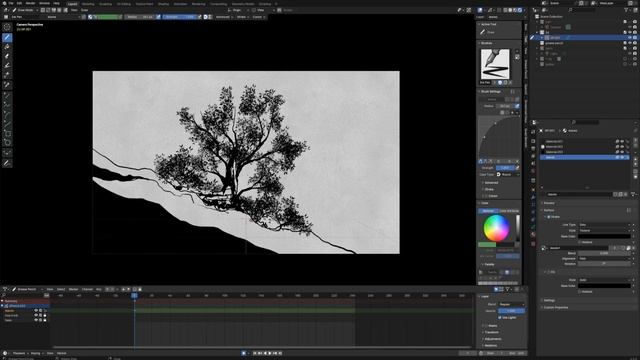Open the outliner filter options icon

[627, 10]
